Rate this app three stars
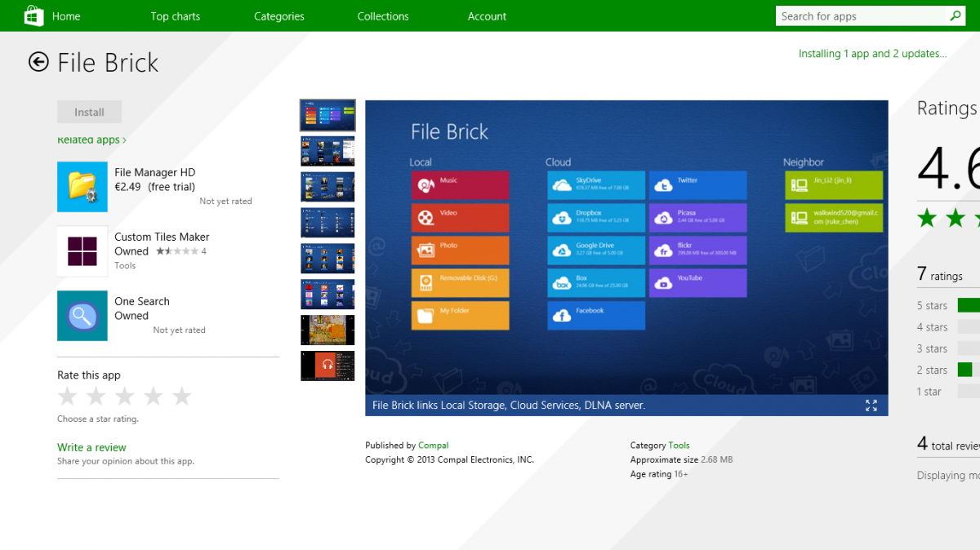This screenshot has height=550, width=980. coord(125,397)
